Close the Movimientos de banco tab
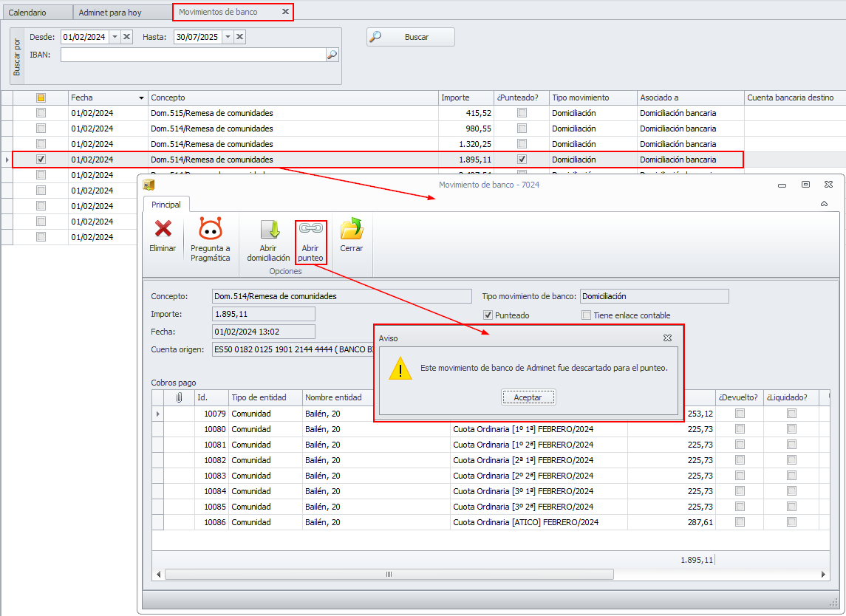846x616 pixels. [x=285, y=11]
